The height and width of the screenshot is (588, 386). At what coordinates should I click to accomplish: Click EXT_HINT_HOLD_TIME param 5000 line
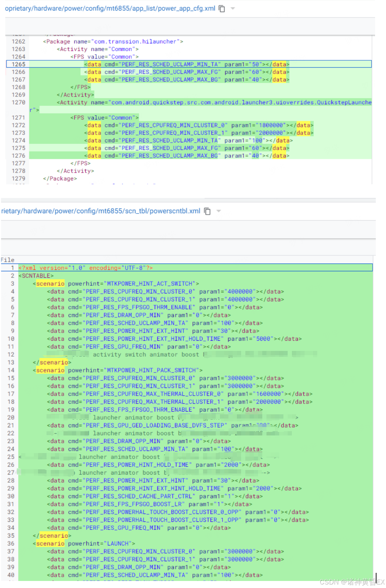[x=174, y=339]
